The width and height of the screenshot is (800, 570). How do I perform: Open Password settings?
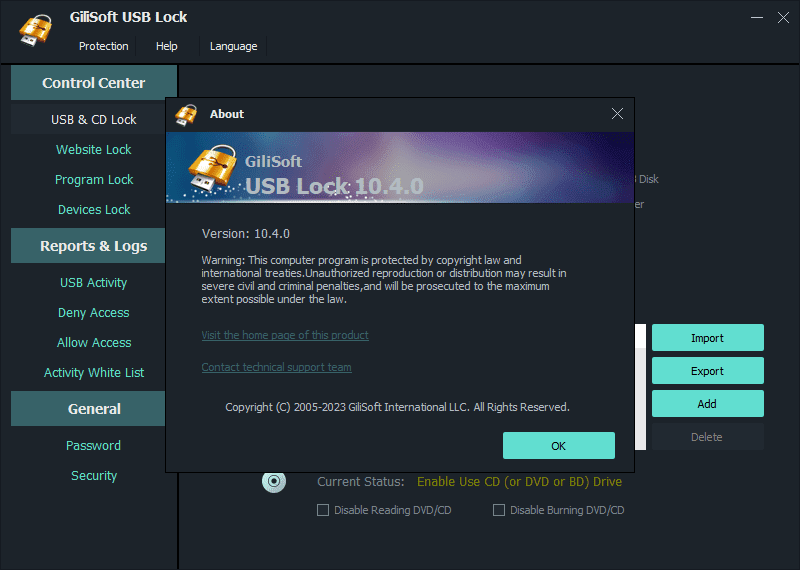tap(94, 445)
